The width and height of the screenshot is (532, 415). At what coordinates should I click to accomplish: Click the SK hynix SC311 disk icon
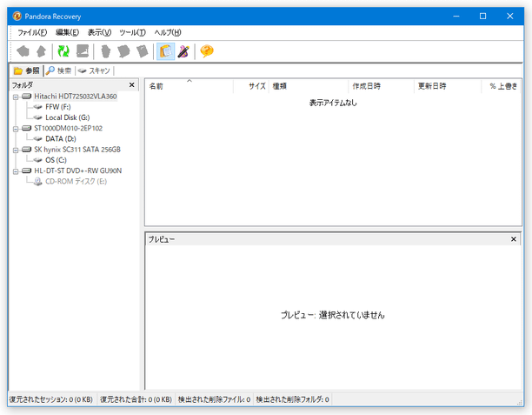coord(27,150)
